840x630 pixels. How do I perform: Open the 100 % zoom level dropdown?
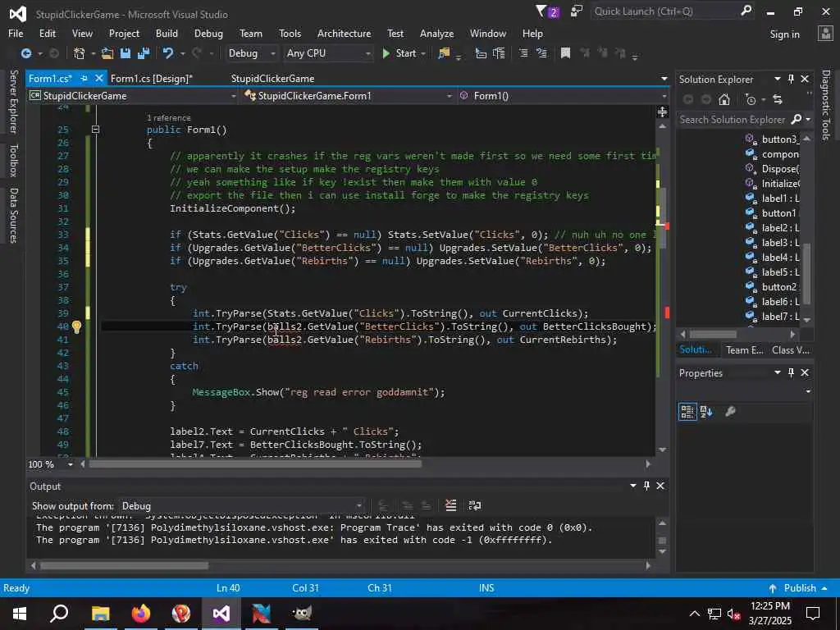[51, 464]
